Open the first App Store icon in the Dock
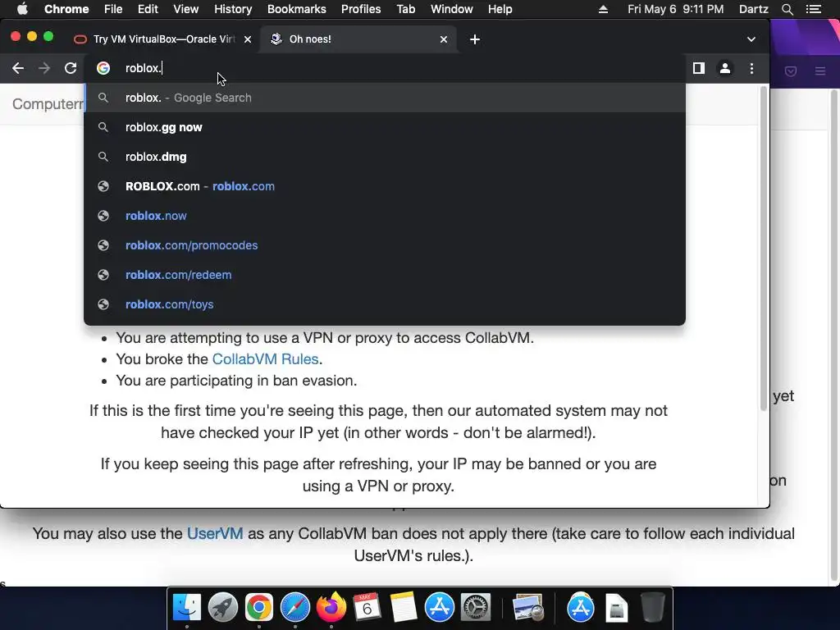The width and height of the screenshot is (840, 630). [440, 608]
